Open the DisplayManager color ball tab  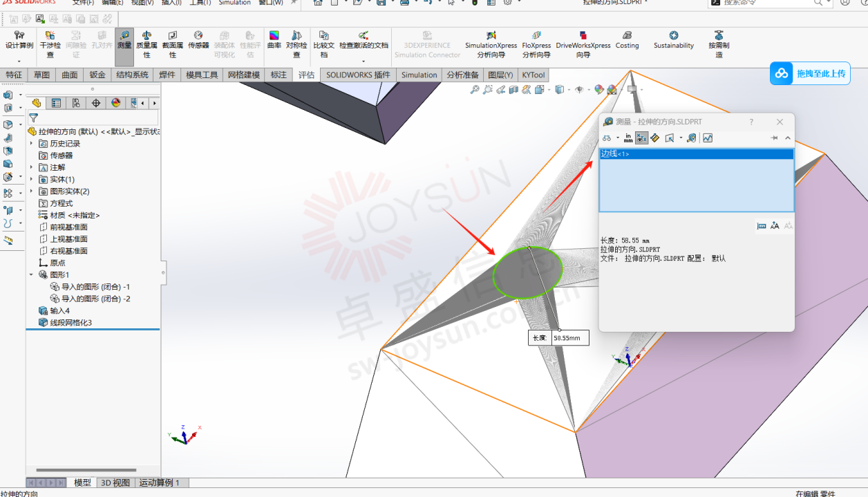click(115, 103)
